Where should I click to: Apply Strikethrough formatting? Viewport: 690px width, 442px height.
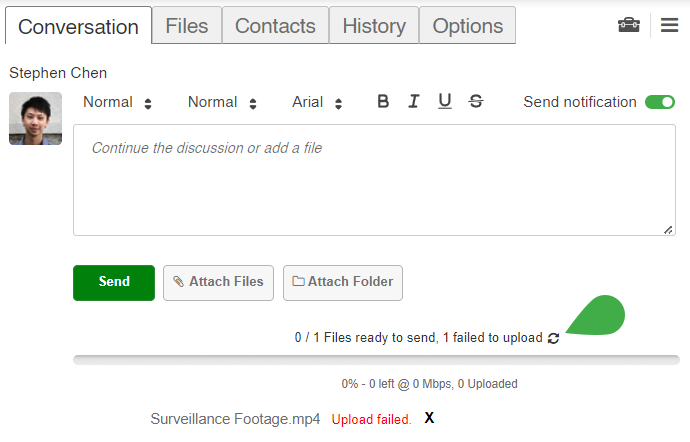point(476,102)
